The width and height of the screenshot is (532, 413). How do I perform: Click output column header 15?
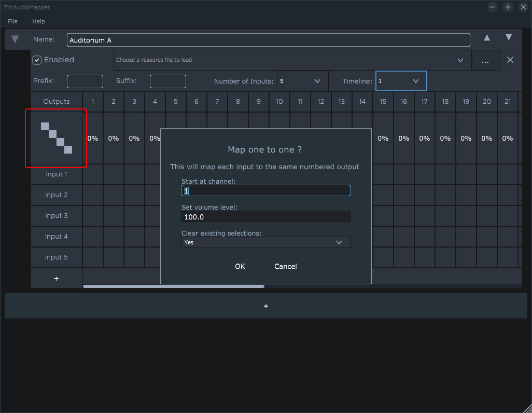[x=383, y=102]
